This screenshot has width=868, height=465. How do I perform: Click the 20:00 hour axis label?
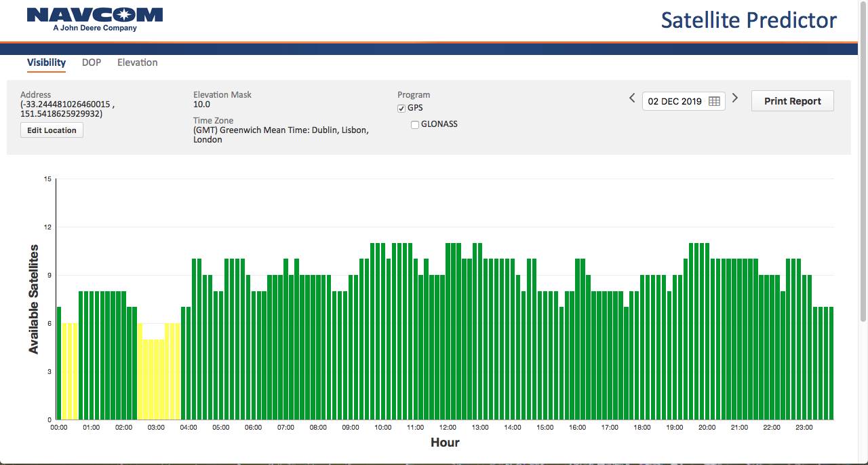(x=707, y=428)
